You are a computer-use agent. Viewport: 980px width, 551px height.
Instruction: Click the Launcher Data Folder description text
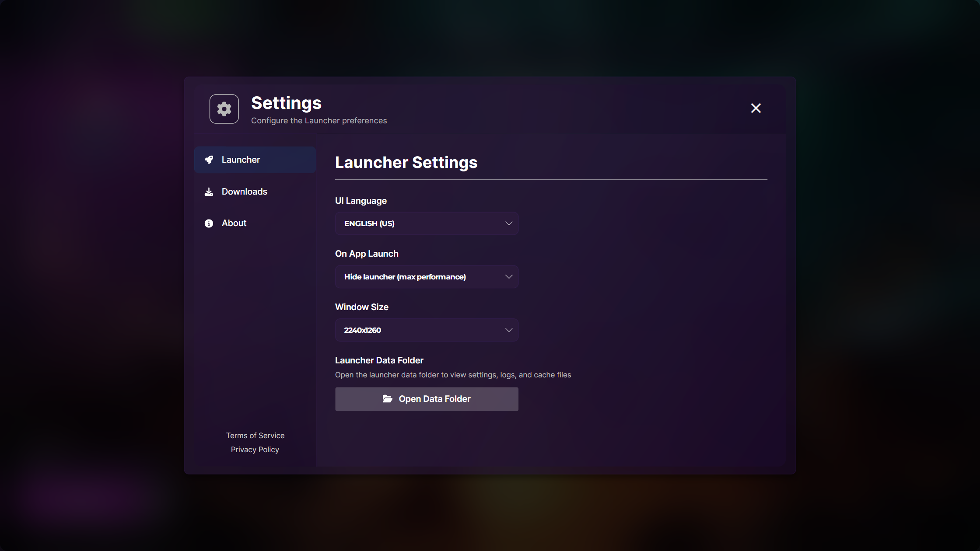tap(453, 375)
